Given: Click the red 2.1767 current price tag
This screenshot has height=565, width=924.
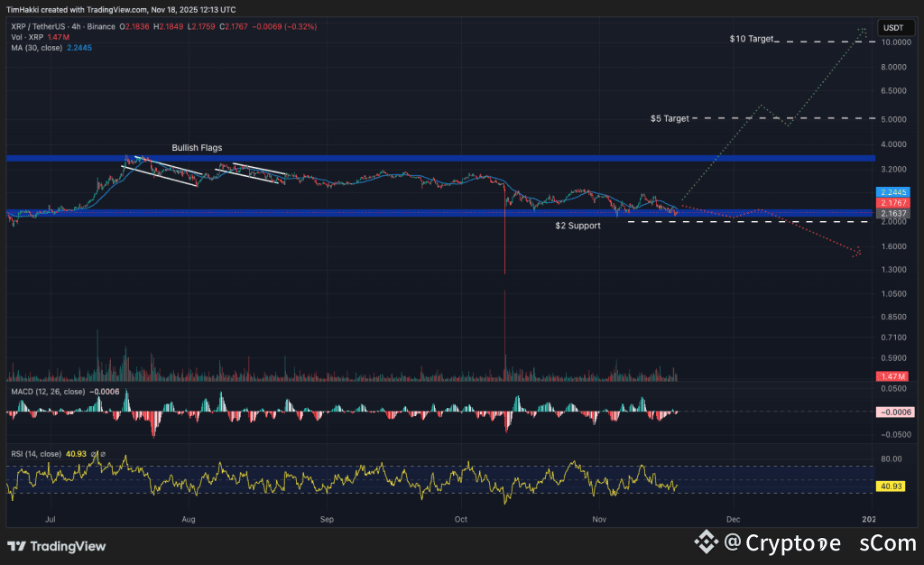Looking at the screenshot, I should (892, 203).
